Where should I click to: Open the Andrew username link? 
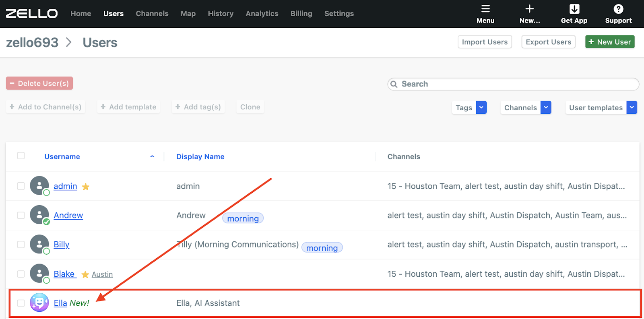point(68,215)
